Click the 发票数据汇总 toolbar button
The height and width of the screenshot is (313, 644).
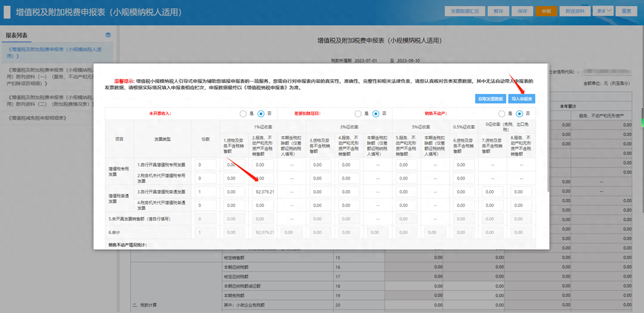point(465,11)
